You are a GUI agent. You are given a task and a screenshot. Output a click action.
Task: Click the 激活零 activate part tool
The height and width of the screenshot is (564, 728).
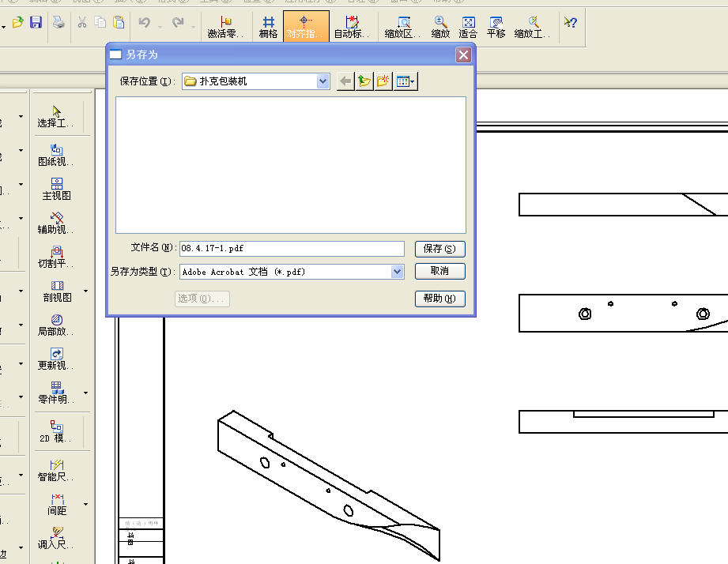tap(225, 27)
